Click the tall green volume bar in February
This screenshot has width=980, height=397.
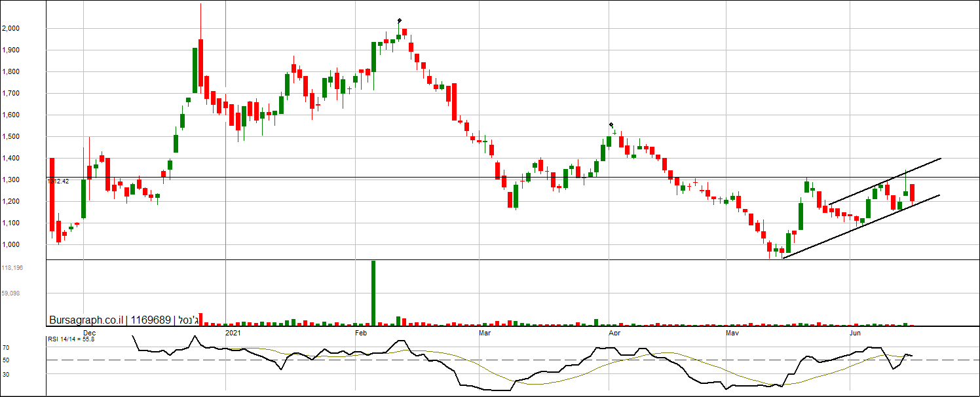373,293
